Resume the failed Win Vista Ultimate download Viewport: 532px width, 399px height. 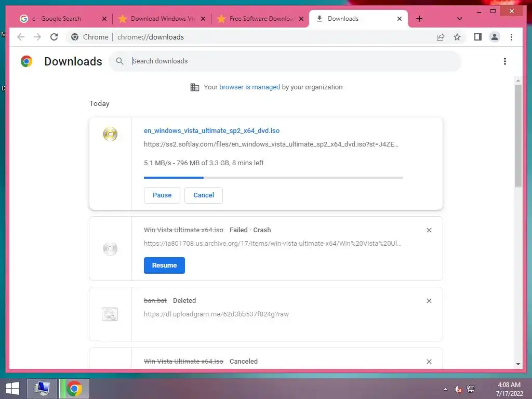click(x=164, y=265)
